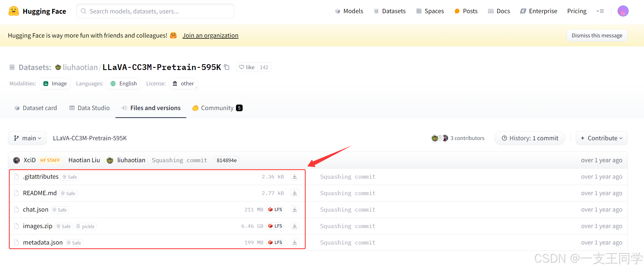Open the Contribute dropdown
The image size is (644, 269).
(602, 138)
